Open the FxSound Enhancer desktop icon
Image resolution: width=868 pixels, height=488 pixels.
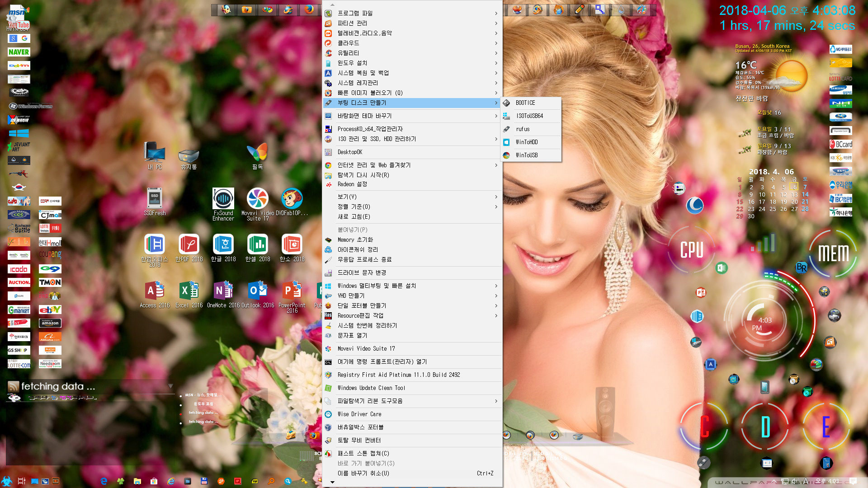pyautogui.click(x=223, y=204)
